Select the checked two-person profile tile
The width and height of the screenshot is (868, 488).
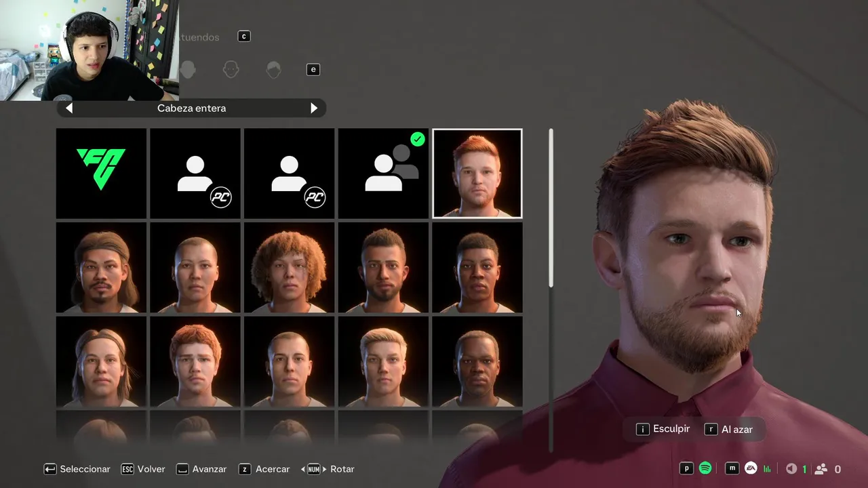[383, 174]
